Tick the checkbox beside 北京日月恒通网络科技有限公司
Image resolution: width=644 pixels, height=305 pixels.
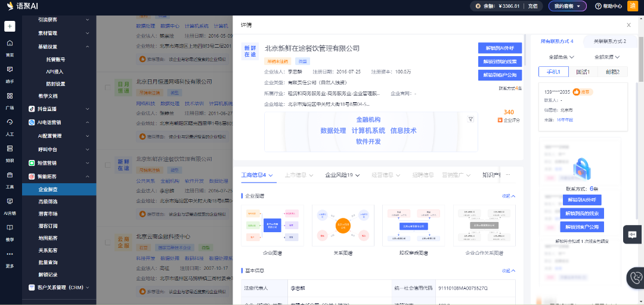[107, 87]
